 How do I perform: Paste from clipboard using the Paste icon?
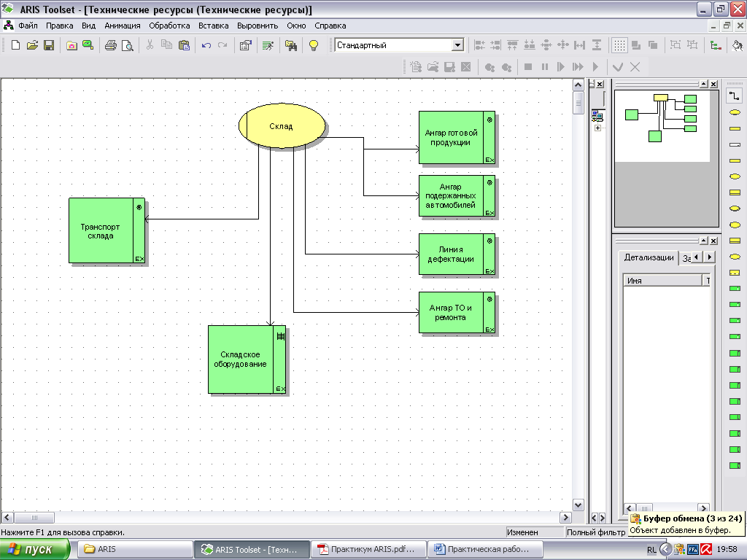[183, 45]
